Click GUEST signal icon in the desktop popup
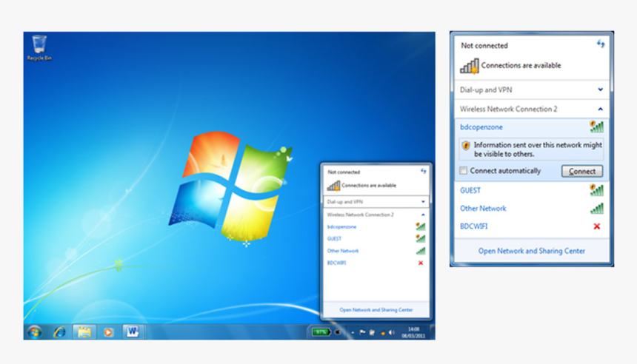 click(x=421, y=238)
